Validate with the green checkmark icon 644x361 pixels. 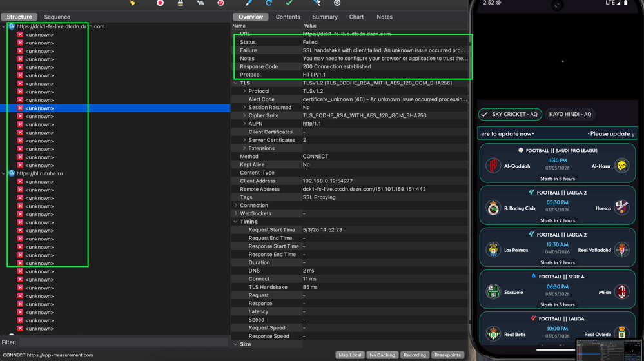point(289,3)
